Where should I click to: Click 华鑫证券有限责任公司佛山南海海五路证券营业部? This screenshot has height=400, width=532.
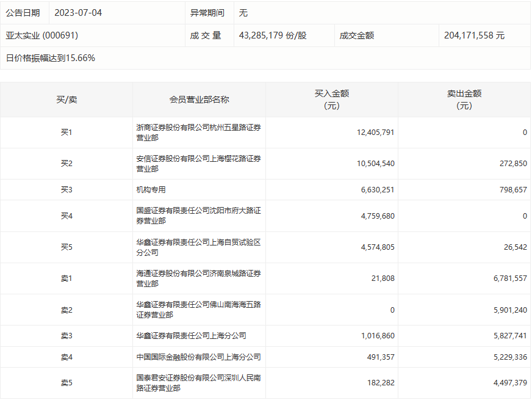pos(198,310)
